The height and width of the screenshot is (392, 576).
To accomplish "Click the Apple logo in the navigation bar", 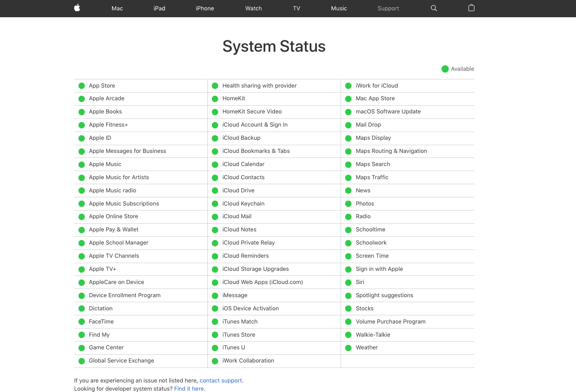I will pyautogui.click(x=77, y=8).
